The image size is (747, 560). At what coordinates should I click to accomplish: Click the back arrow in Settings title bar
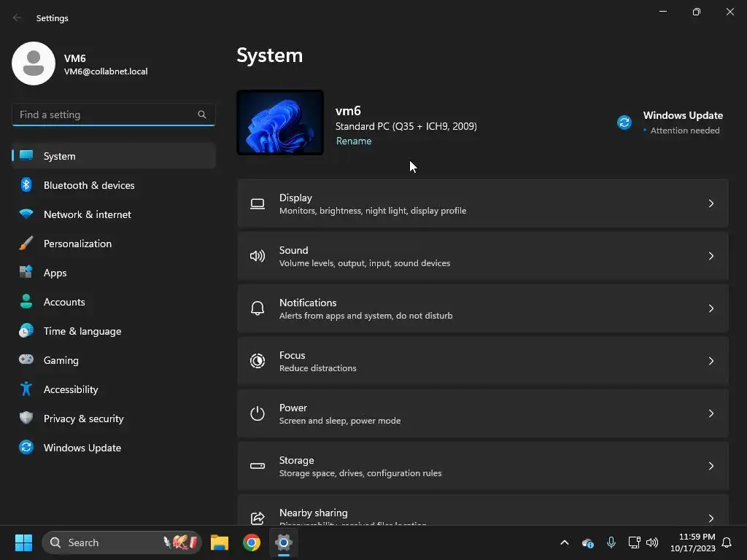pos(18,17)
